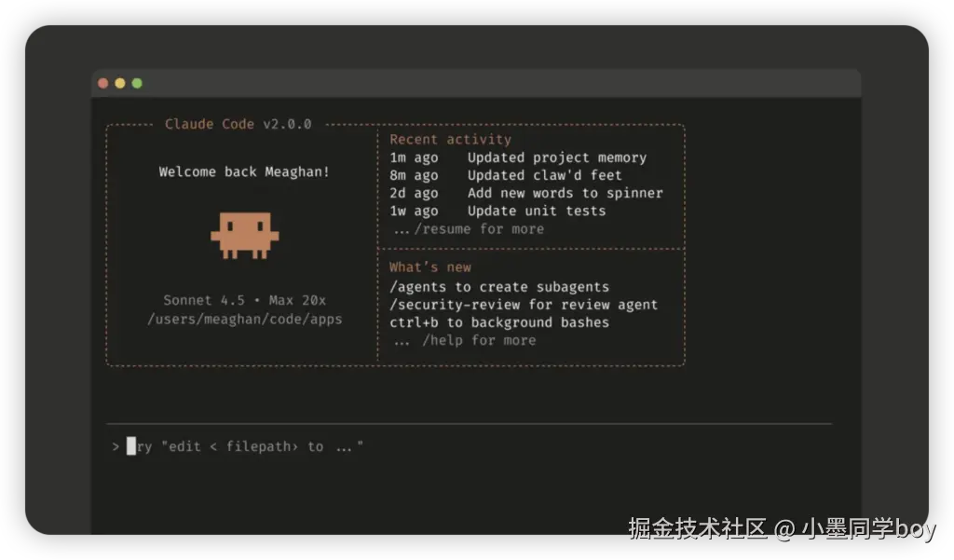Click the green maximize window dot
Viewport: 954px width, 560px height.
tap(138, 83)
